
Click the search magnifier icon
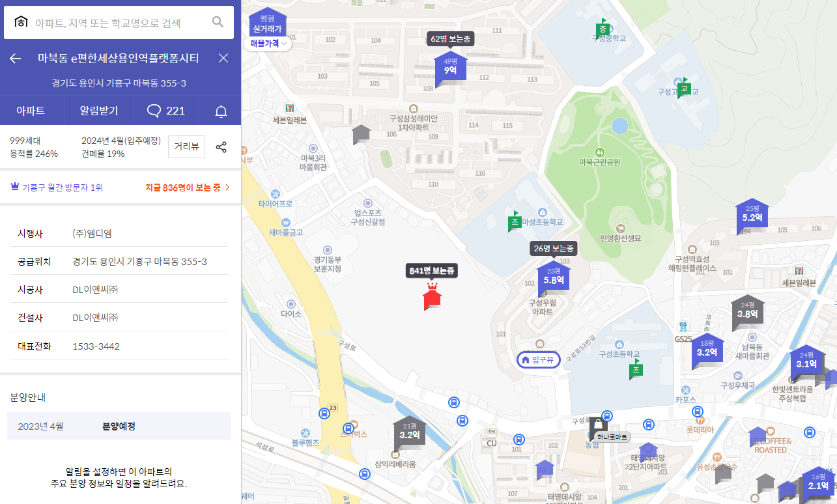218,22
